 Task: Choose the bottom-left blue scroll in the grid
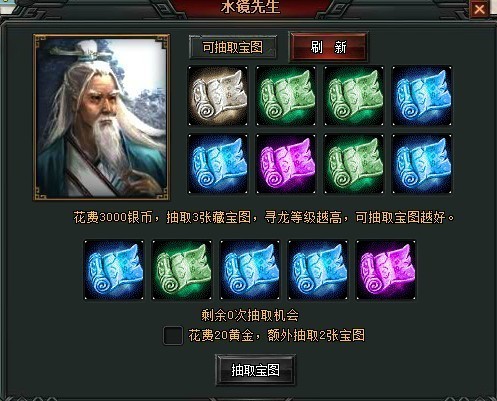tap(218, 164)
